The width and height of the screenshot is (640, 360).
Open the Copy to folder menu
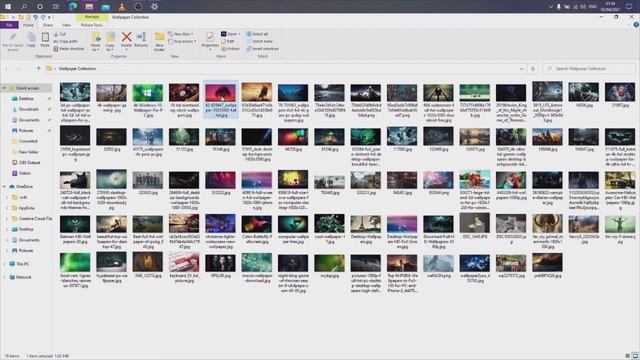pyautogui.click(x=110, y=42)
